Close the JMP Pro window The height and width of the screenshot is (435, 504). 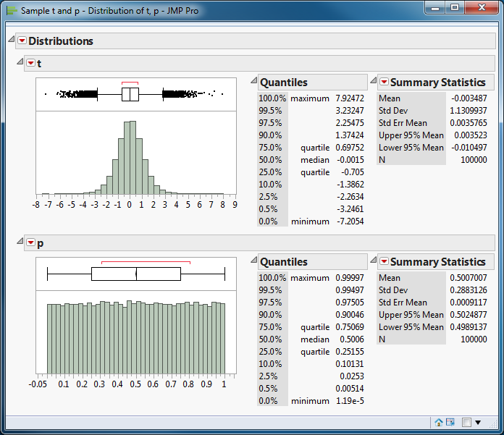coord(482,8)
